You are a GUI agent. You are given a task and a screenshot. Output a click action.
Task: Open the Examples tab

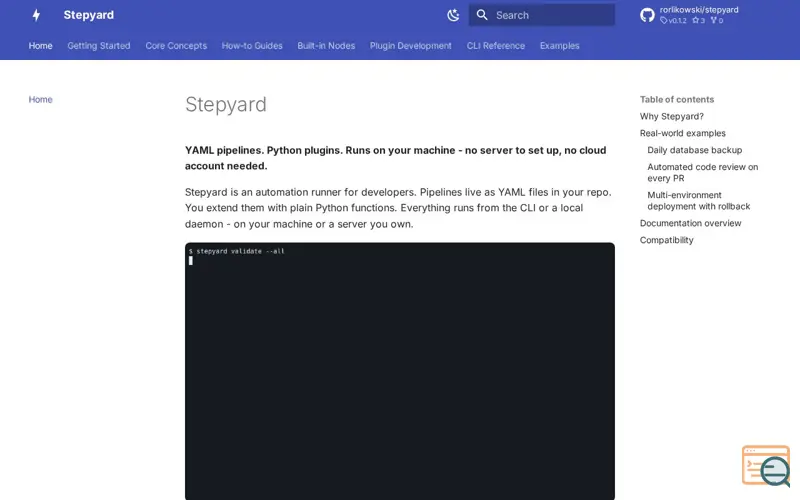pyautogui.click(x=560, y=46)
